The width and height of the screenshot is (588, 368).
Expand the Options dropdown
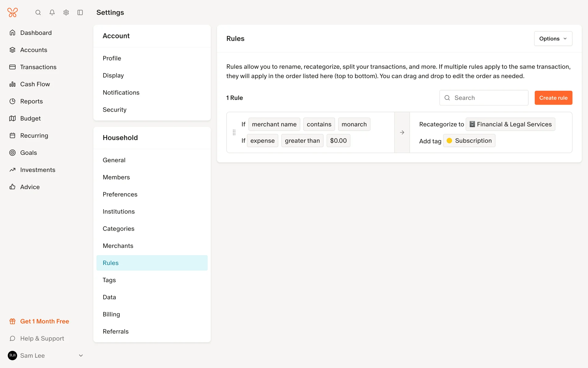click(x=553, y=39)
